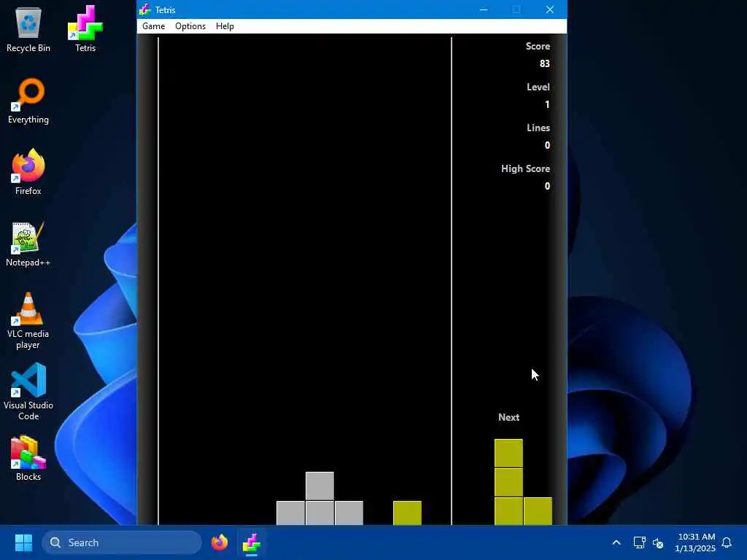Minimize the Tetris window
The width and height of the screenshot is (747, 560).
(x=484, y=9)
